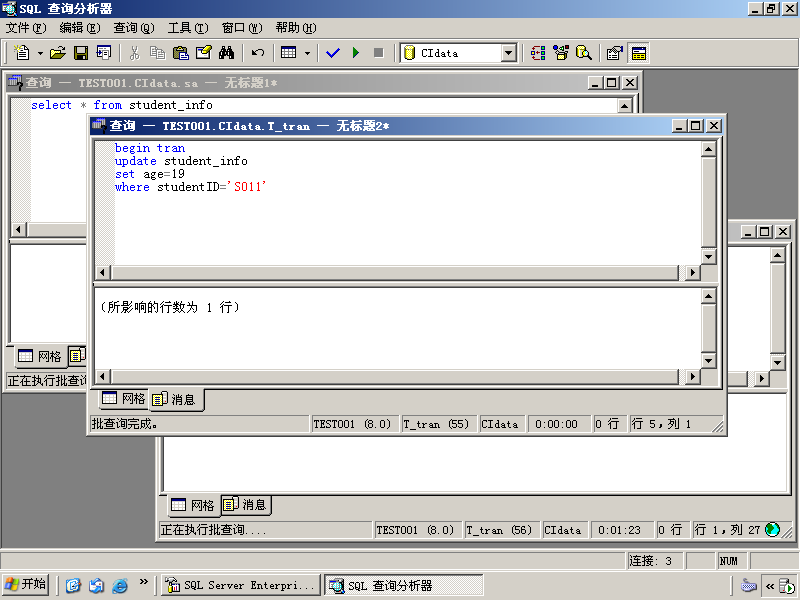
Task: Click the Execute Mode grid icon
Action: 289,53
